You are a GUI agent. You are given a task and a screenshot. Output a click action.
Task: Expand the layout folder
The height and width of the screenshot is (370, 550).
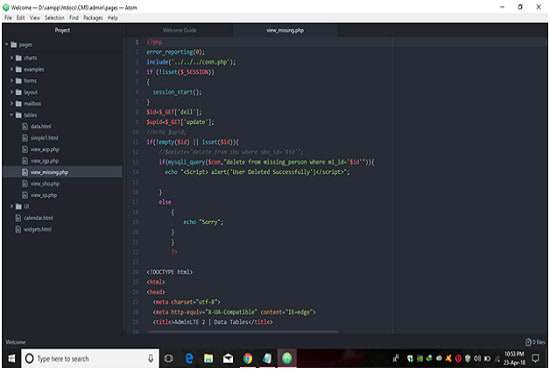coord(11,92)
